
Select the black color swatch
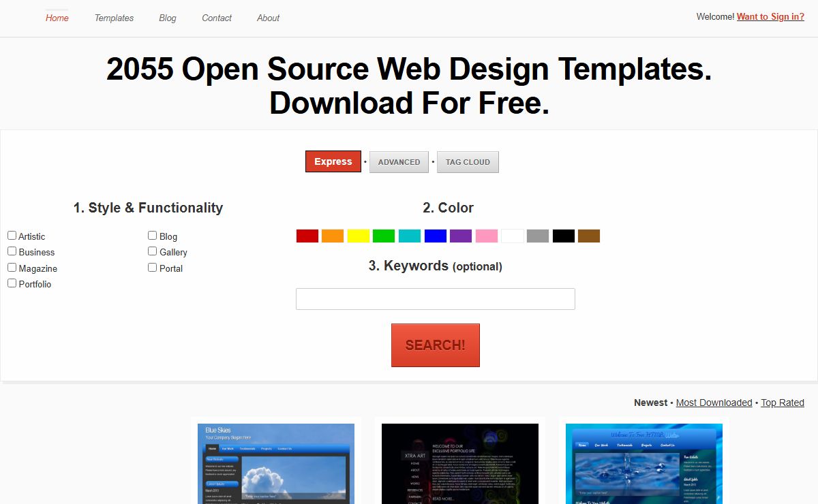click(564, 236)
